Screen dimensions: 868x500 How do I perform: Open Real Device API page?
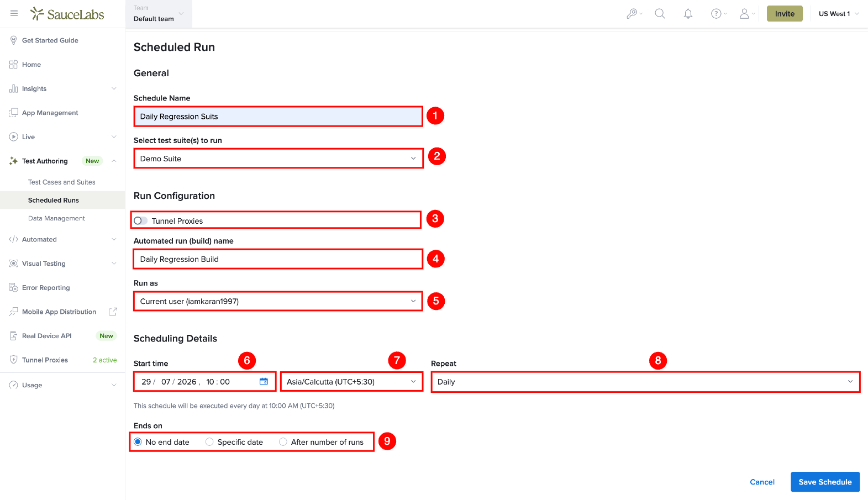point(47,336)
